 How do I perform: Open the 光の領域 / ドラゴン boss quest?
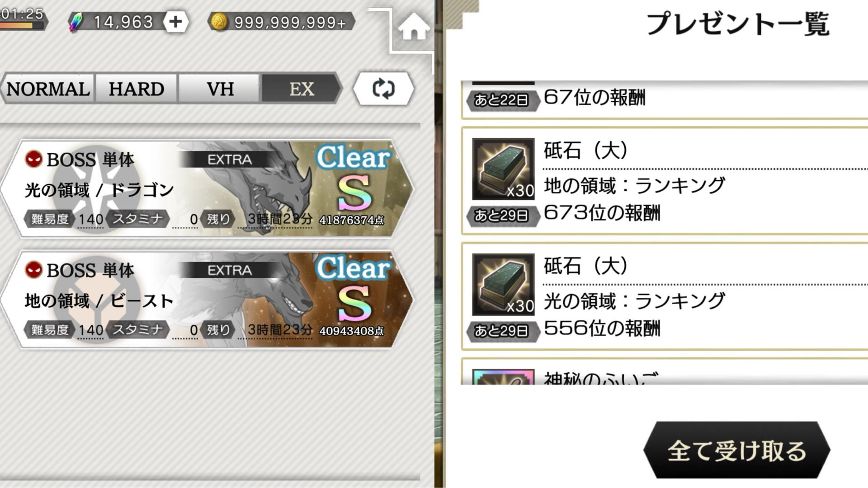coord(207,188)
